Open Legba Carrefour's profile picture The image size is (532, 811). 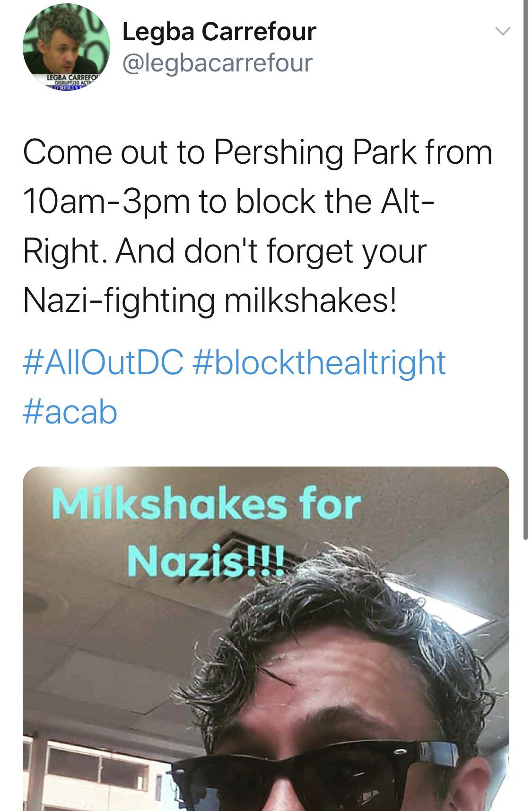click(66, 46)
